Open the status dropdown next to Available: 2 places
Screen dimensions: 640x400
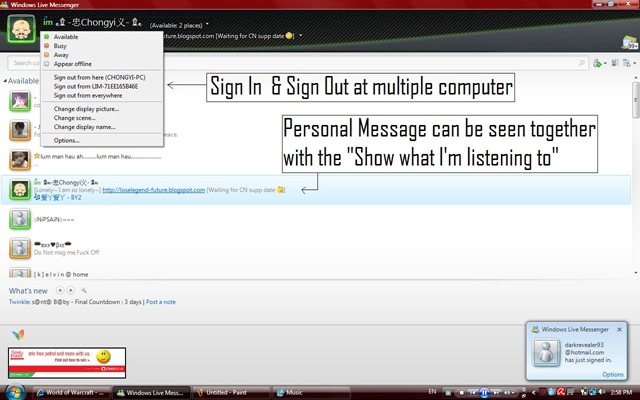click(207, 24)
